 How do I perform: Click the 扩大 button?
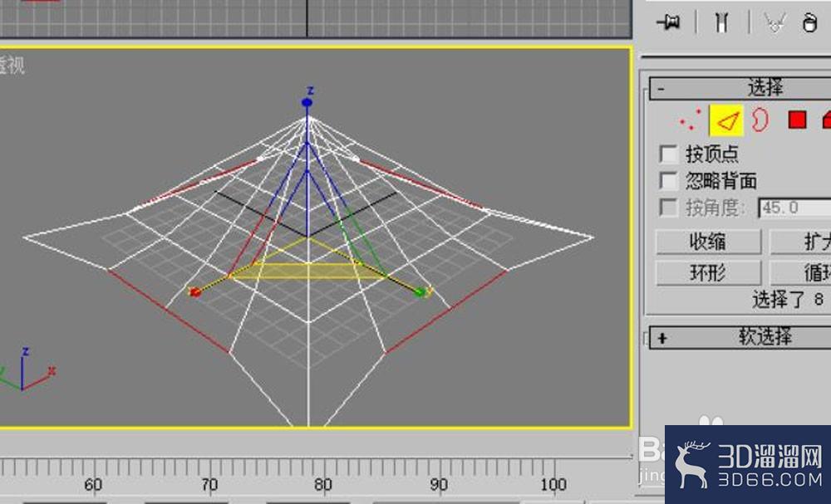[800, 242]
